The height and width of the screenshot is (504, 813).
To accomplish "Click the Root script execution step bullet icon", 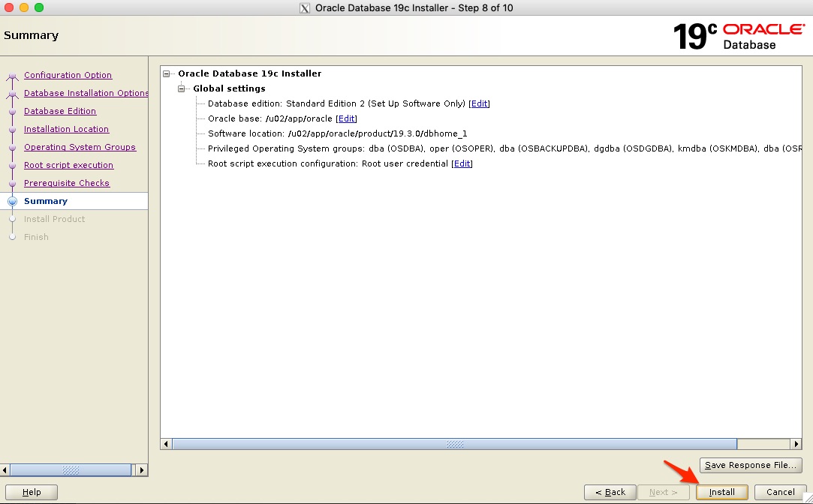I will tap(13, 166).
